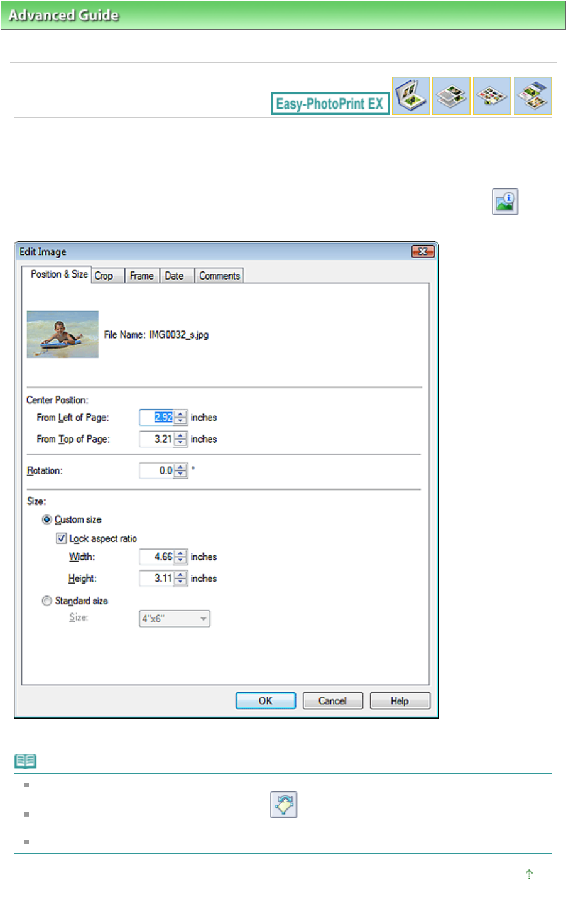Image resolution: width=566 pixels, height=924 pixels.
Task: Click the rotate image icon in notes
Action: tap(284, 805)
